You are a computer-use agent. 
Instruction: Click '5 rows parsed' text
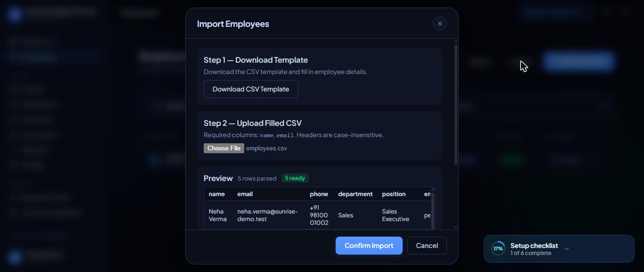pos(257,179)
